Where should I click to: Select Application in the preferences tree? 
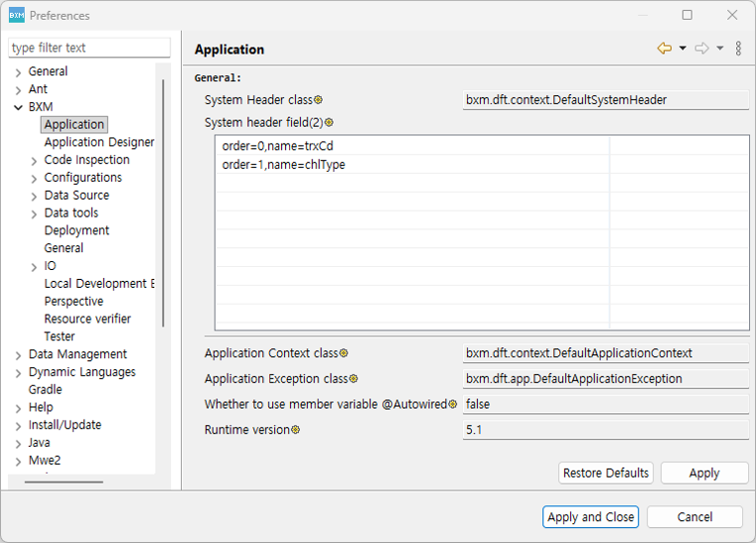tap(75, 124)
